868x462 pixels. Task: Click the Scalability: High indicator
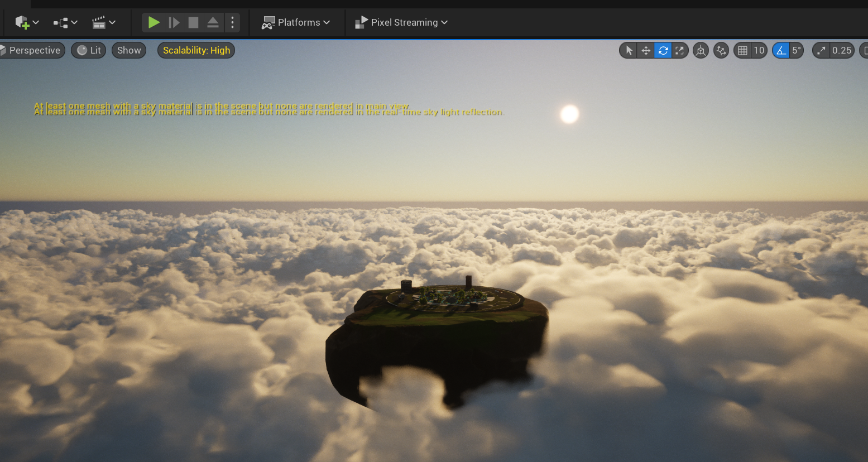point(195,50)
